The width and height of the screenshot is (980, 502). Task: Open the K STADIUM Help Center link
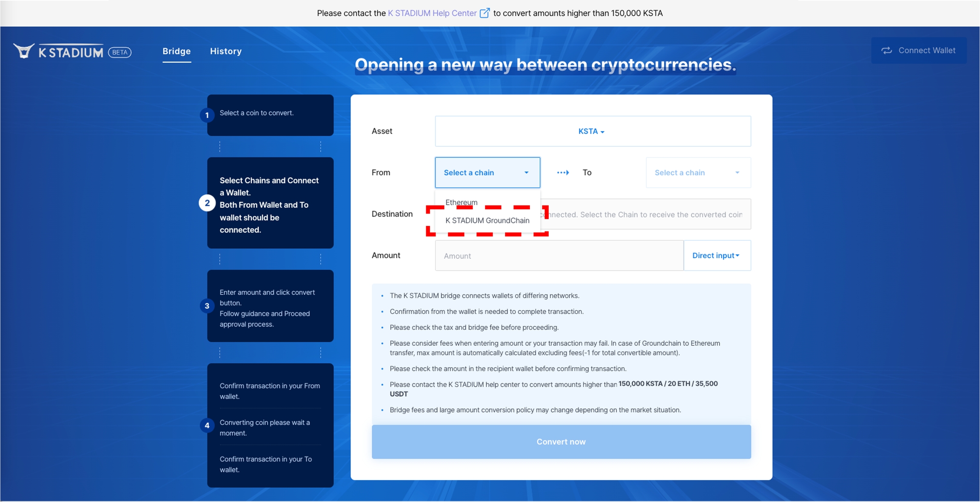pos(432,13)
